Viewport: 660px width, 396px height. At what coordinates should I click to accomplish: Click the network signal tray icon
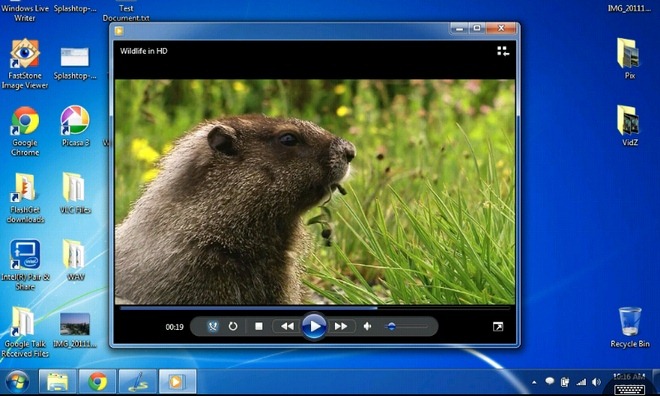coord(581,382)
